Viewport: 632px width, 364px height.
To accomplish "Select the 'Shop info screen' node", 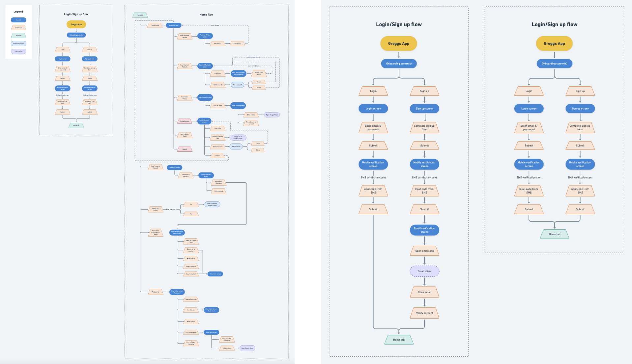I will [x=212, y=332].
